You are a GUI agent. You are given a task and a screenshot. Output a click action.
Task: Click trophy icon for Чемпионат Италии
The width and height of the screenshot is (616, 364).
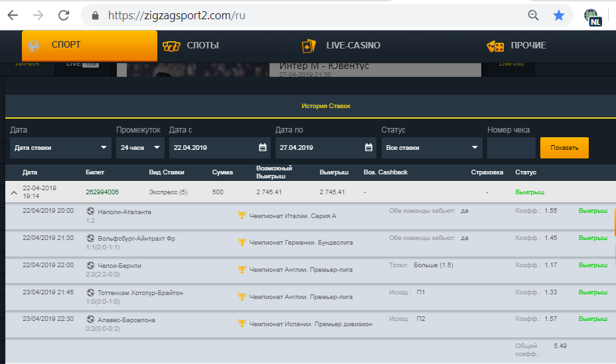242,215
